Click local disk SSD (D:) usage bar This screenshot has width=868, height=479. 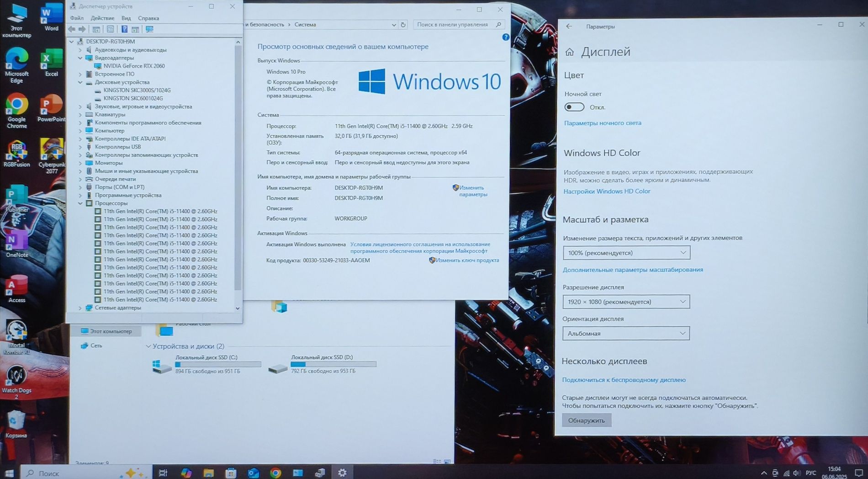(x=333, y=364)
